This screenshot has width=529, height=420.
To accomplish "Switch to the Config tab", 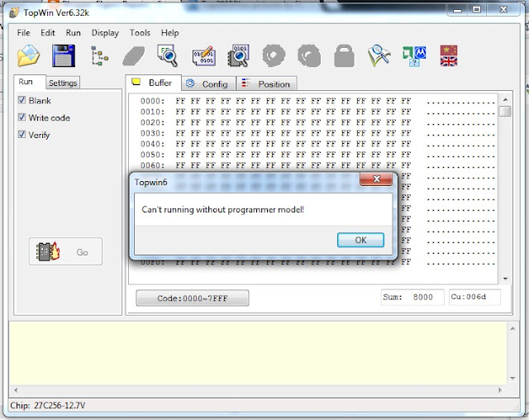I will (208, 84).
